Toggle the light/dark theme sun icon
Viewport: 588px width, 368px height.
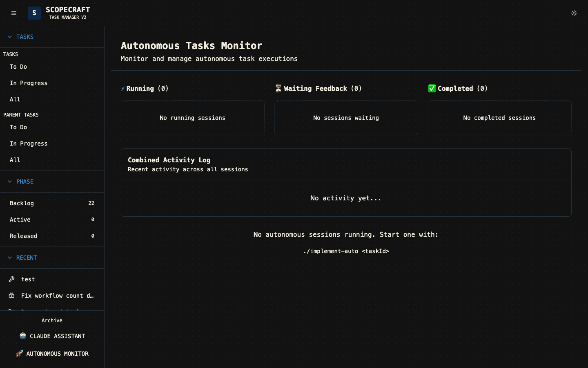574,13
